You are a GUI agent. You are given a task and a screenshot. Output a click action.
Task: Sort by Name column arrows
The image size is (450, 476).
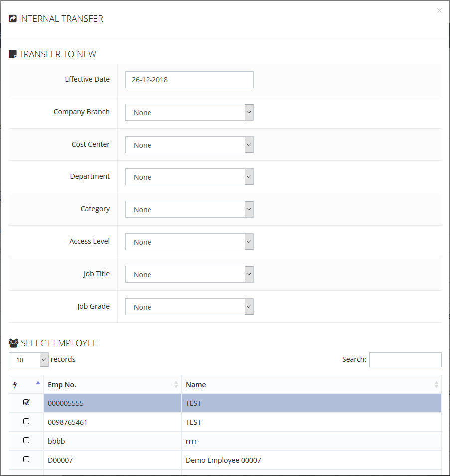[436, 385]
